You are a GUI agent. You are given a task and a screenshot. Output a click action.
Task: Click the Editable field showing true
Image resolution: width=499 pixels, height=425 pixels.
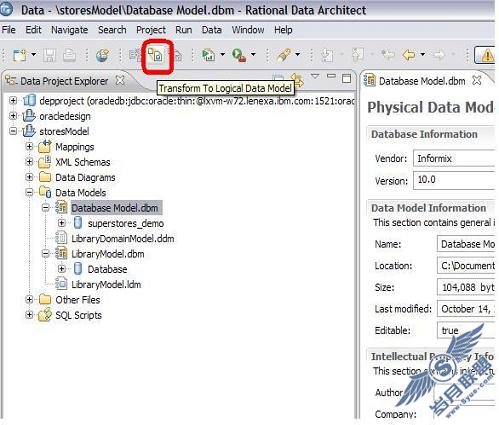coord(466,330)
